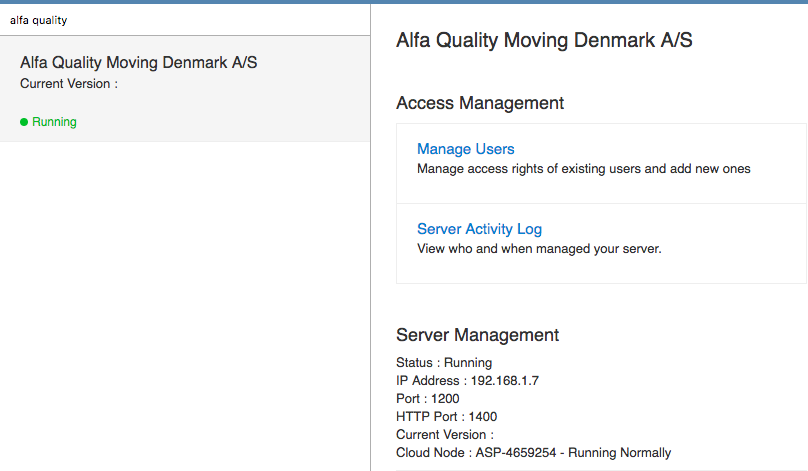The height and width of the screenshot is (471, 808).
Task: Click the Manage Users description text
Action: point(583,169)
